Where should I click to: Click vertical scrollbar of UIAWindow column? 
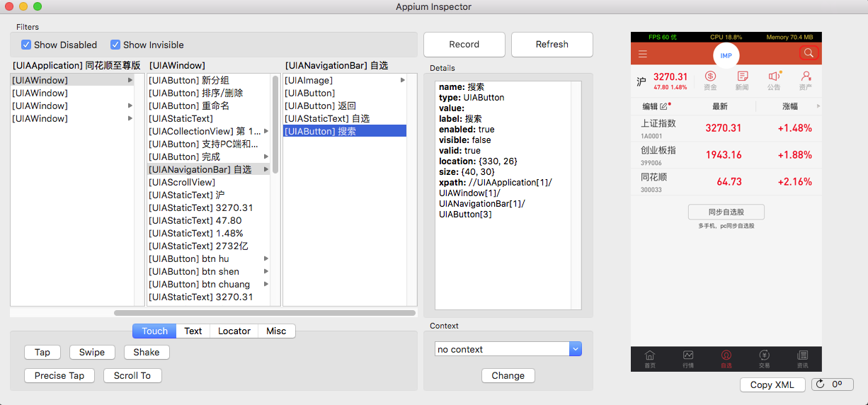[275, 124]
